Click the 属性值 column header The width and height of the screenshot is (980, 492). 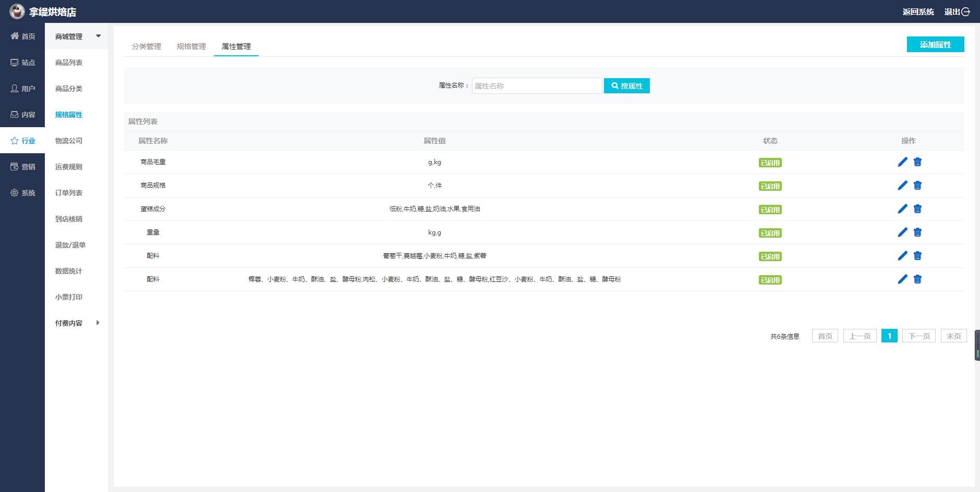(x=434, y=141)
